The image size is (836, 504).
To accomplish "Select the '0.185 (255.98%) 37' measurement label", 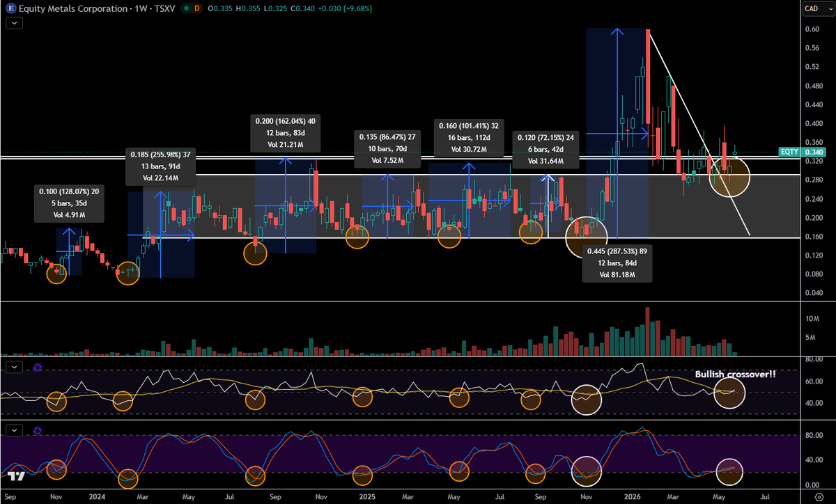I will (x=162, y=166).
